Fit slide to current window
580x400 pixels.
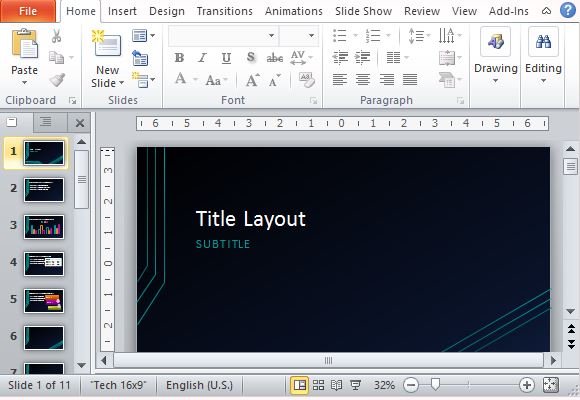(x=550, y=385)
